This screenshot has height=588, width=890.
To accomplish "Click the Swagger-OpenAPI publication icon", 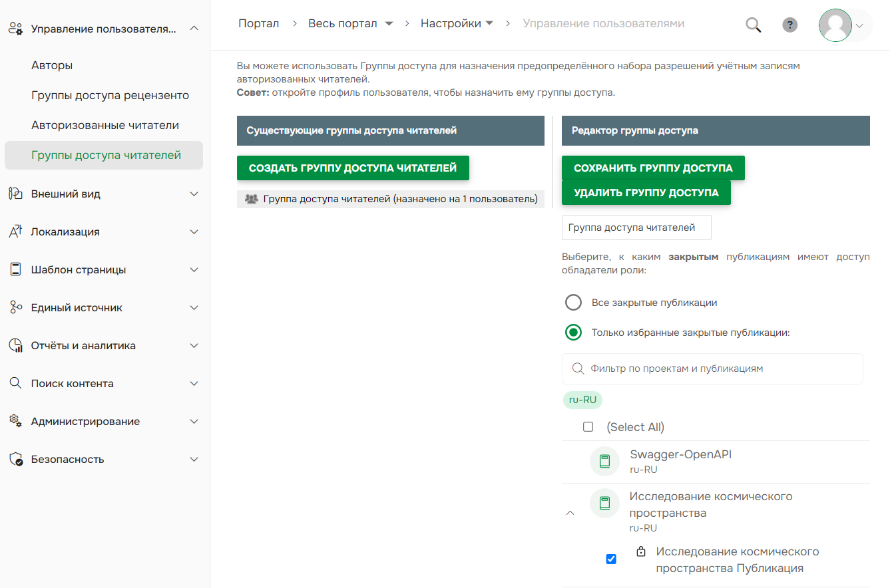I will [604, 460].
